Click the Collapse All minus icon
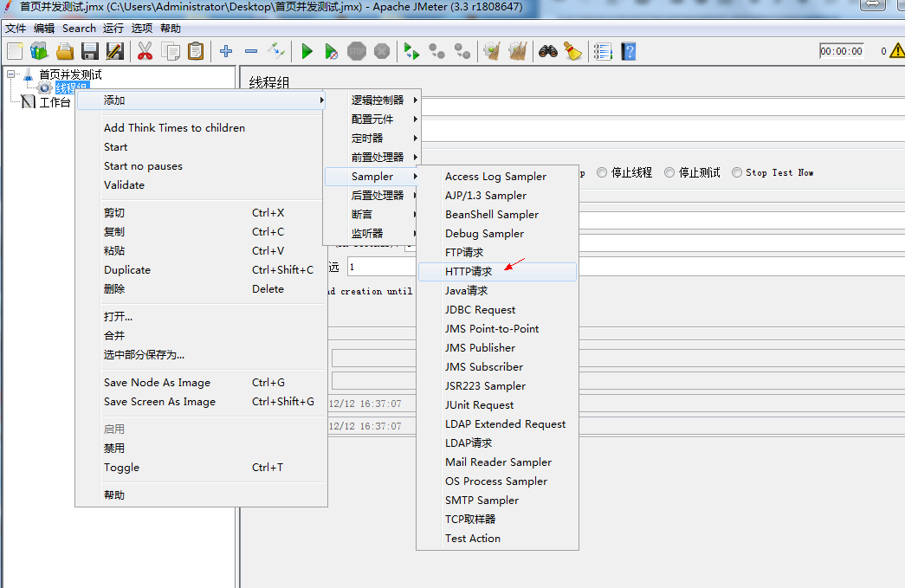 (250, 51)
